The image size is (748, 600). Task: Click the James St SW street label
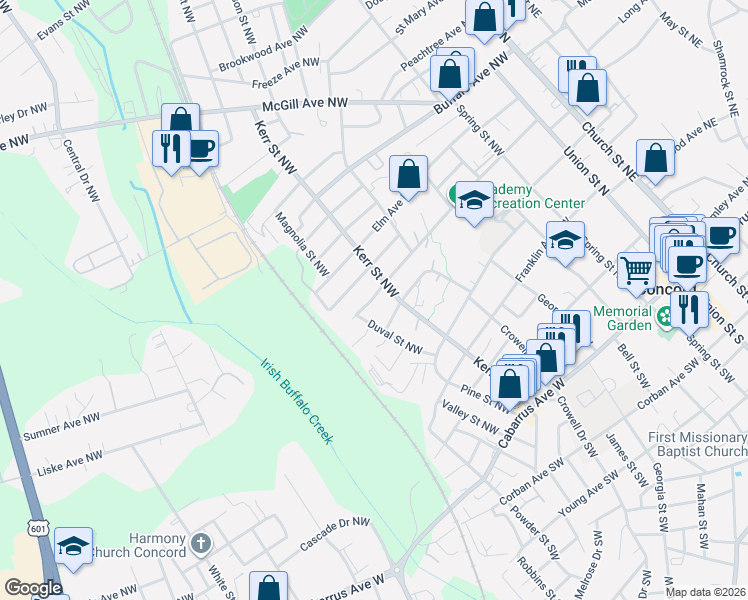coord(627,460)
